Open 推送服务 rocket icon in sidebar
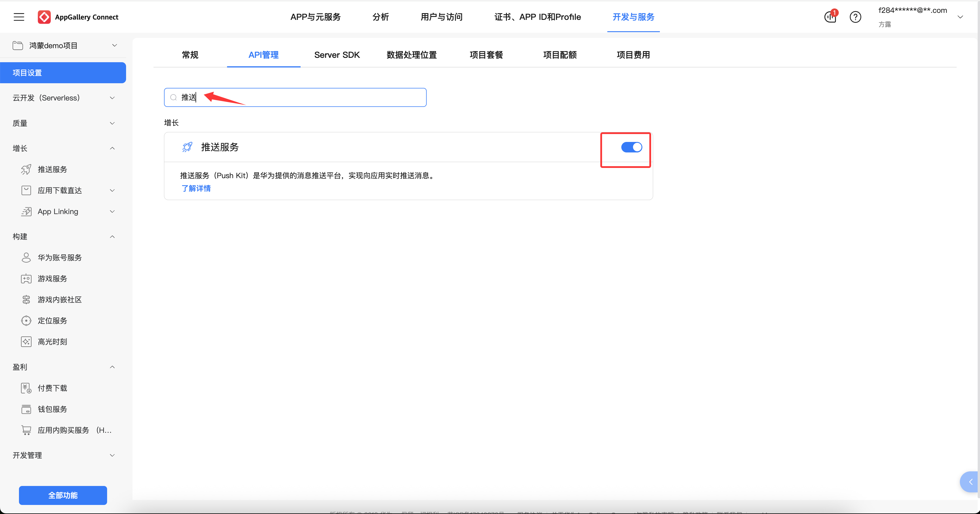This screenshot has height=514, width=980. (x=26, y=169)
